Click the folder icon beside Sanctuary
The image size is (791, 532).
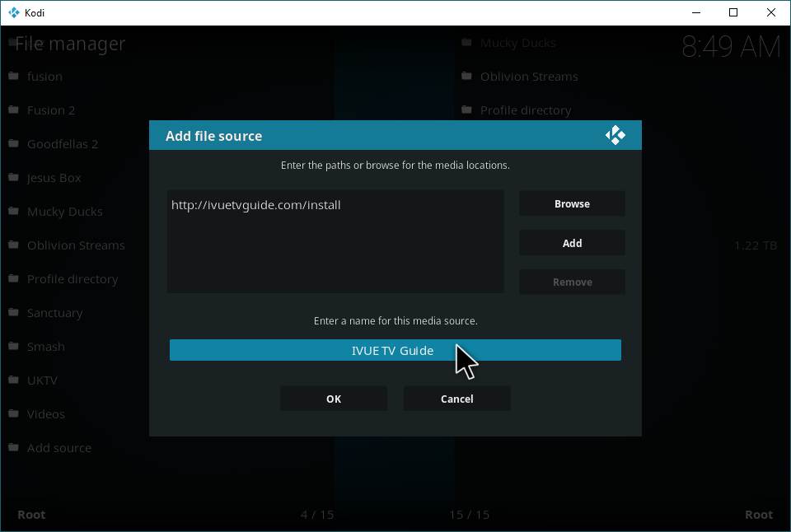14,313
